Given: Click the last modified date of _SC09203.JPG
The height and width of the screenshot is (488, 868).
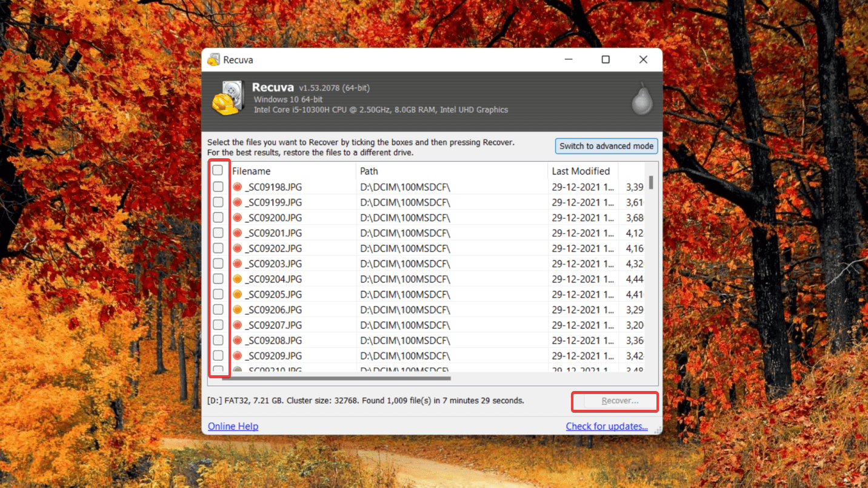Looking at the screenshot, I should tap(583, 264).
